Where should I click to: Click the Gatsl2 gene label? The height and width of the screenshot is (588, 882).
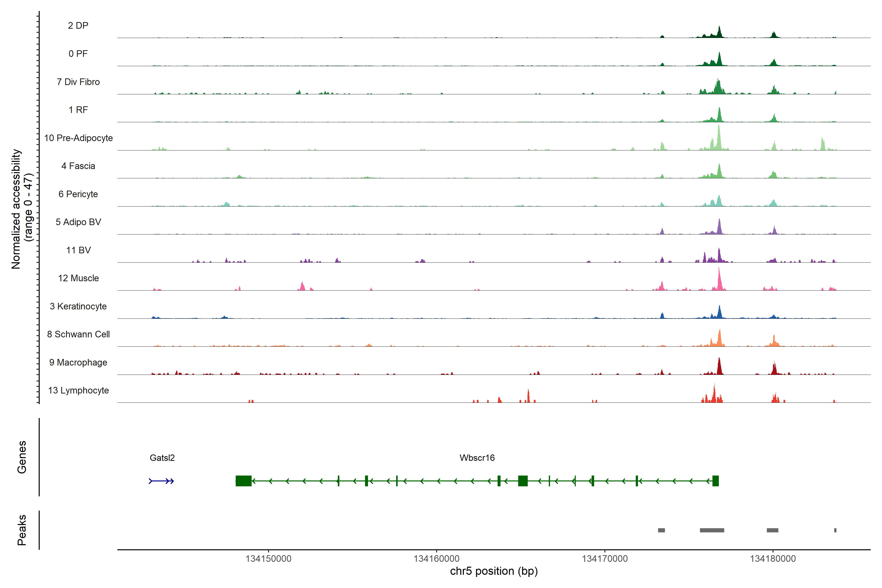click(162, 458)
